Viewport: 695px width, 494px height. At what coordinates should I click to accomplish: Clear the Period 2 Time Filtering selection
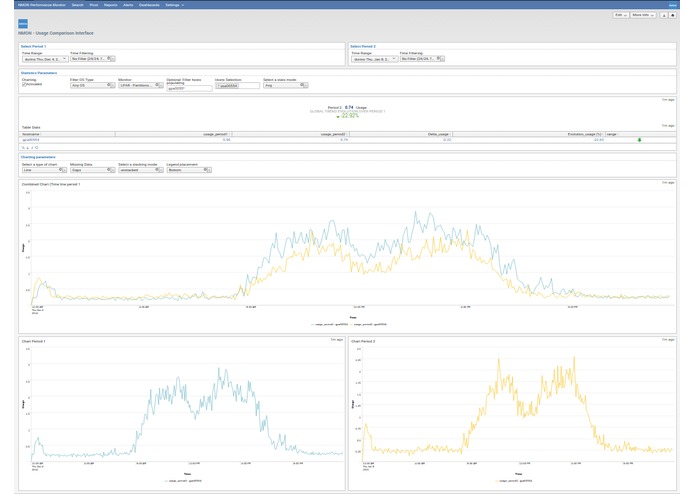pyautogui.click(x=438, y=58)
